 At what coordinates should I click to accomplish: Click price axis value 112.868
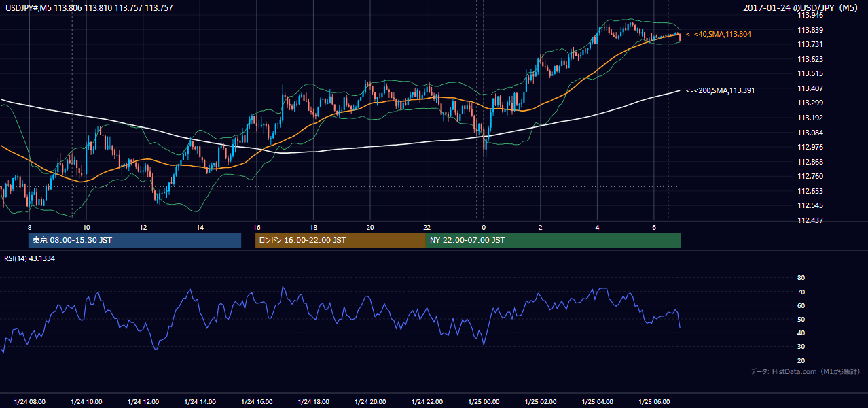(810, 162)
